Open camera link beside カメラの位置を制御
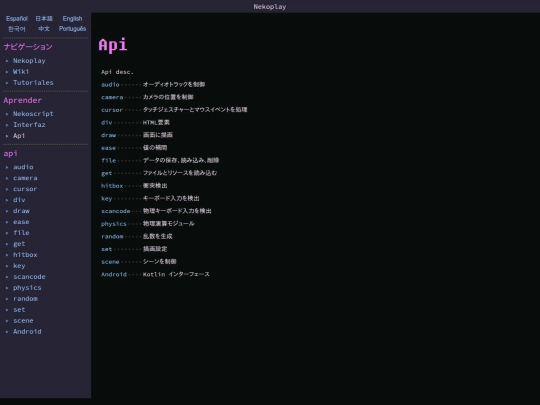 click(112, 97)
